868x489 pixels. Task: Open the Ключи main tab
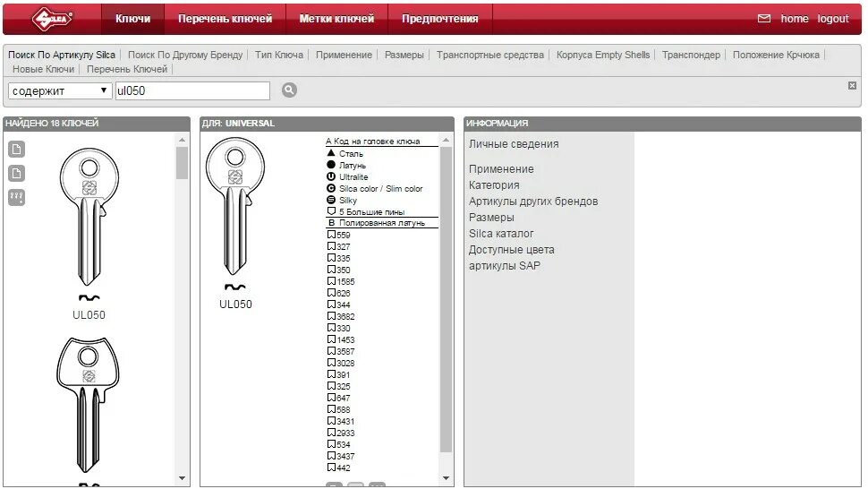132,19
